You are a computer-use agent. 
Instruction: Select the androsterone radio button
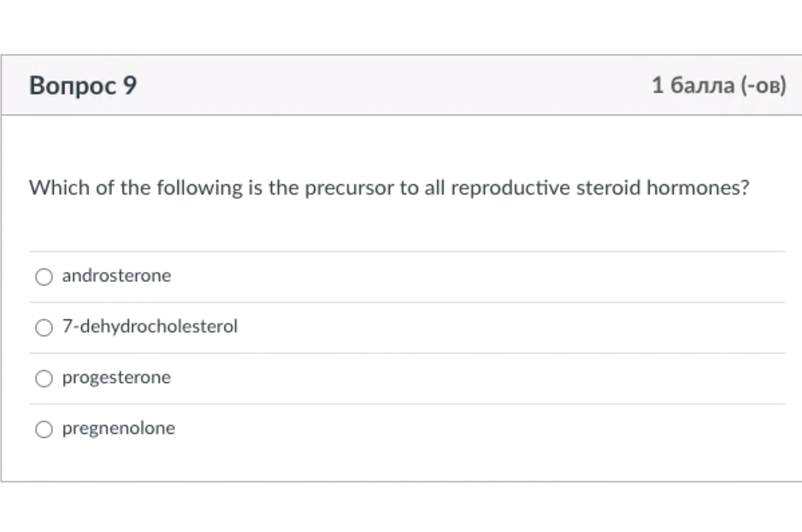point(44,277)
